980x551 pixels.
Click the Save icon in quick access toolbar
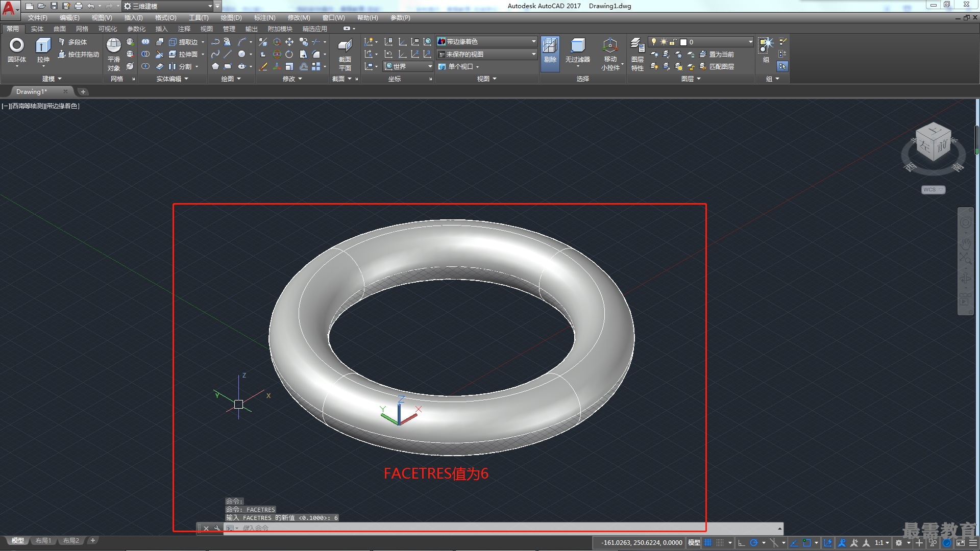(x=54, y=6)
